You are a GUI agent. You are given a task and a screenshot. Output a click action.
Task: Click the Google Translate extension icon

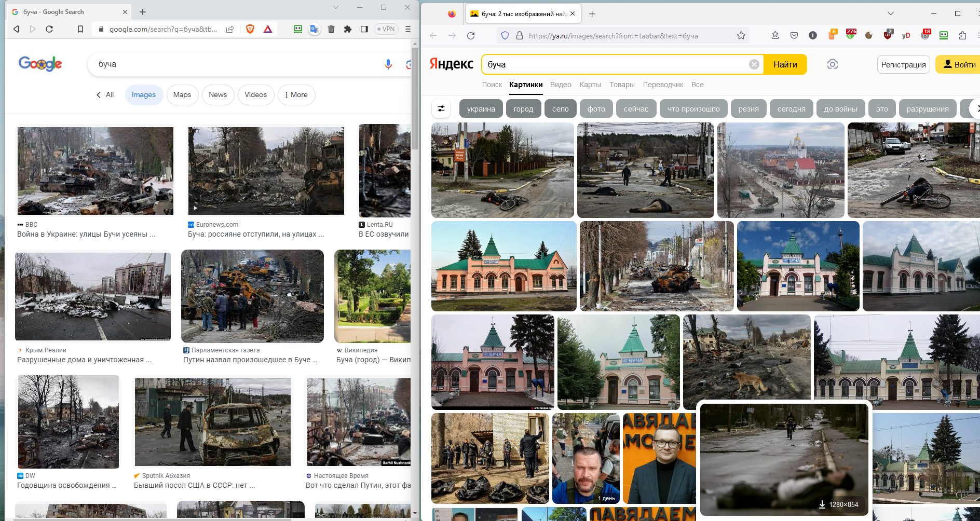pyautogui.click(x=314, y=29)
